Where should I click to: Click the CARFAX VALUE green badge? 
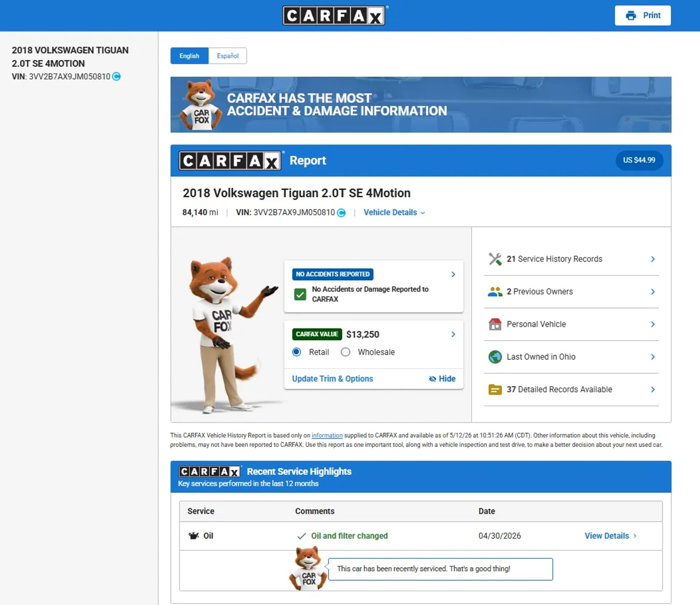[x=317, y=334]
